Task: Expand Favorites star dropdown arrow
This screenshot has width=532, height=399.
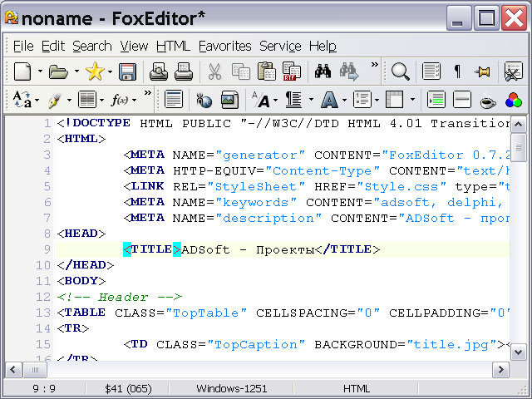Action: pos(110,71)
